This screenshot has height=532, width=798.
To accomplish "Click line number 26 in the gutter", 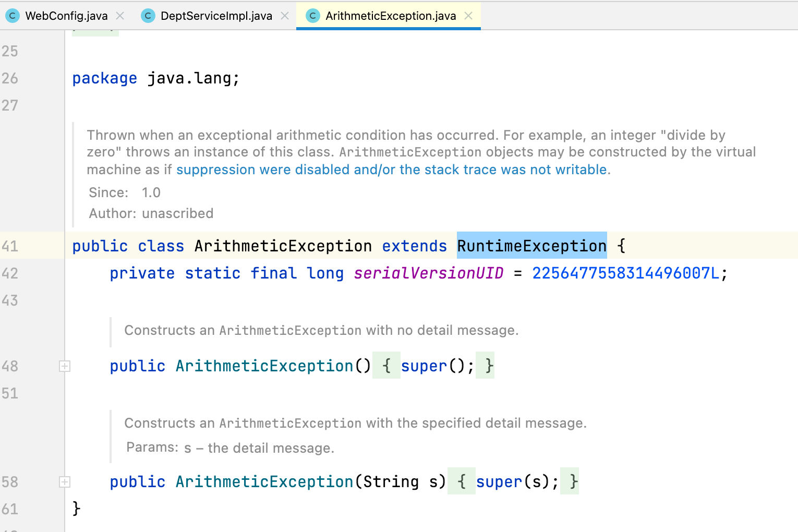I will coord(10,78).
